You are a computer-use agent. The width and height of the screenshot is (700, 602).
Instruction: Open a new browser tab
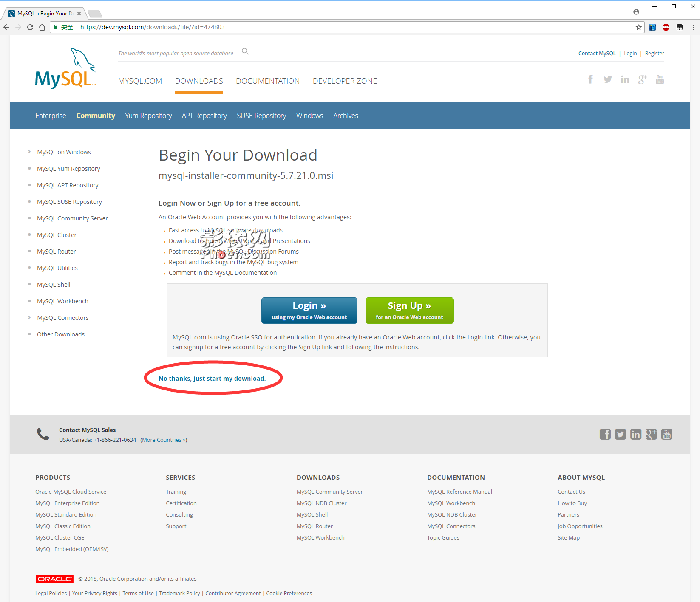pyautogui.click(x=94, y=14)
